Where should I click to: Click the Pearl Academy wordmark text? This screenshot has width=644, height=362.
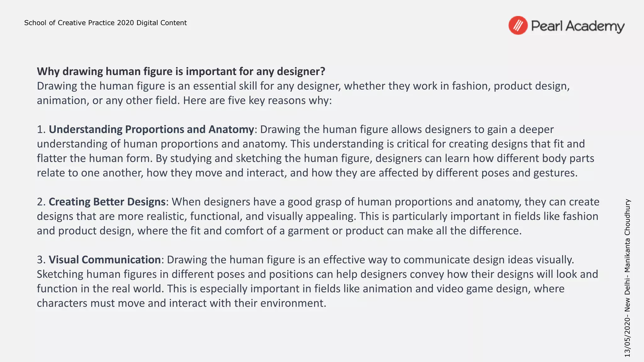578,26
